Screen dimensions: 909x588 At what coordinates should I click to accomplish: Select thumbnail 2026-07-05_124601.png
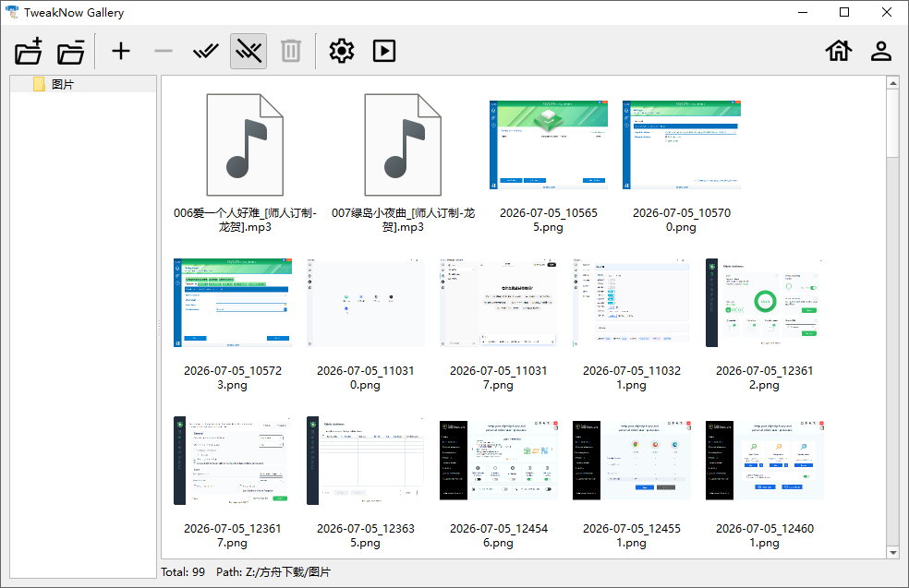765,461
